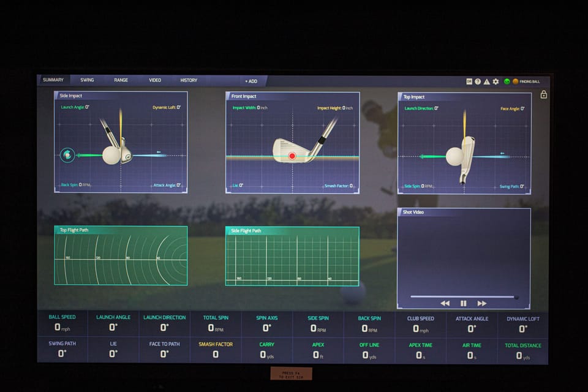588x392 pixels.
Task: Switch to the Swing tab
Action: click(x=87, y=80)
